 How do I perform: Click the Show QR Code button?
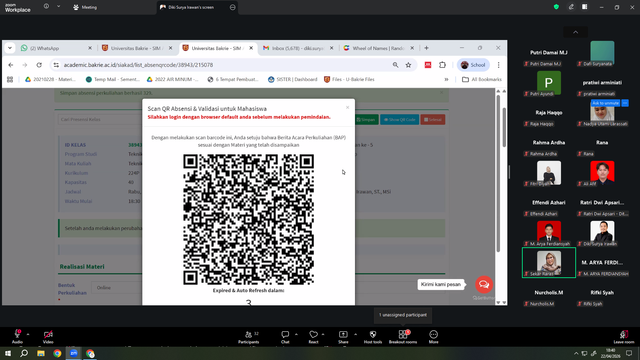(400, 120)
